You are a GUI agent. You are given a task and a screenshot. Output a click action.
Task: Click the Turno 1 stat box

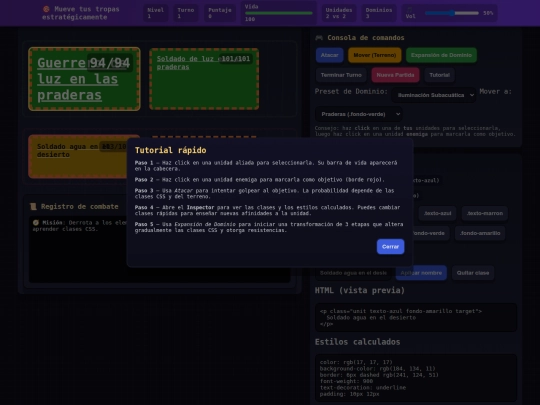click(x=186, y=13)
